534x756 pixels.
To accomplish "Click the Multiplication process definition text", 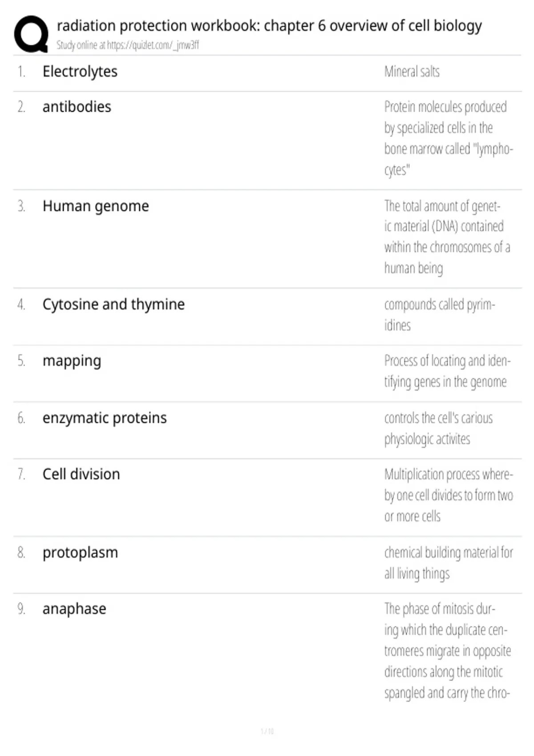I will pos(449,495).
